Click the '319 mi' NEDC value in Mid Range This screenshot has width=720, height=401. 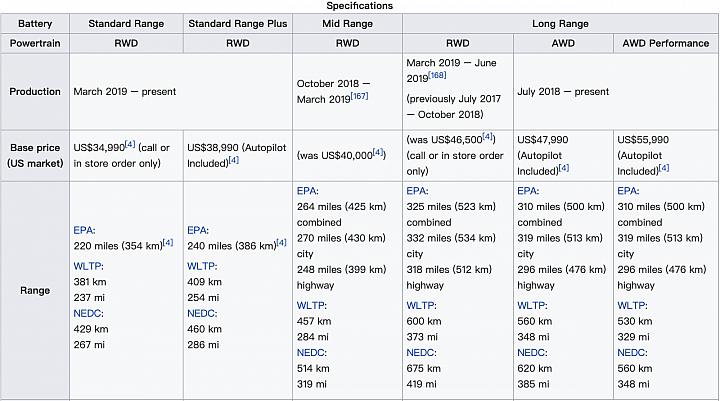click(312, 384)
